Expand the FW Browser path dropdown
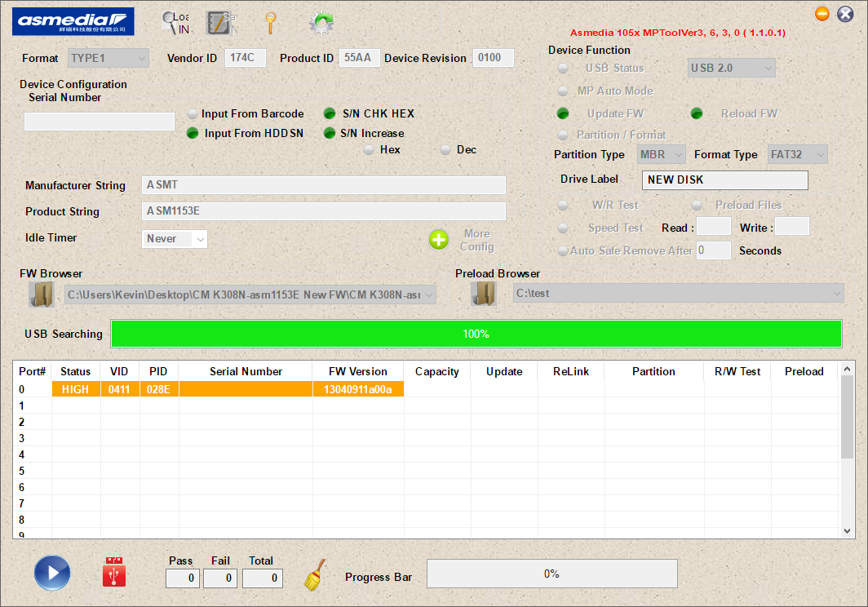The image size is (868, 607). point(250,295)
